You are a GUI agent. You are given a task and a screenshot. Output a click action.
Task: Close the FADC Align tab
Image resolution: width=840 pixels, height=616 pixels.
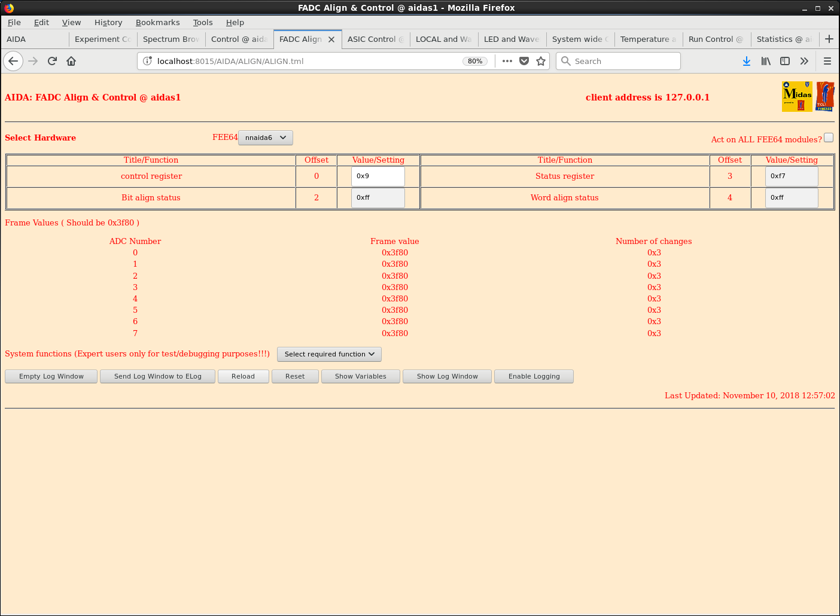[331, 39]
